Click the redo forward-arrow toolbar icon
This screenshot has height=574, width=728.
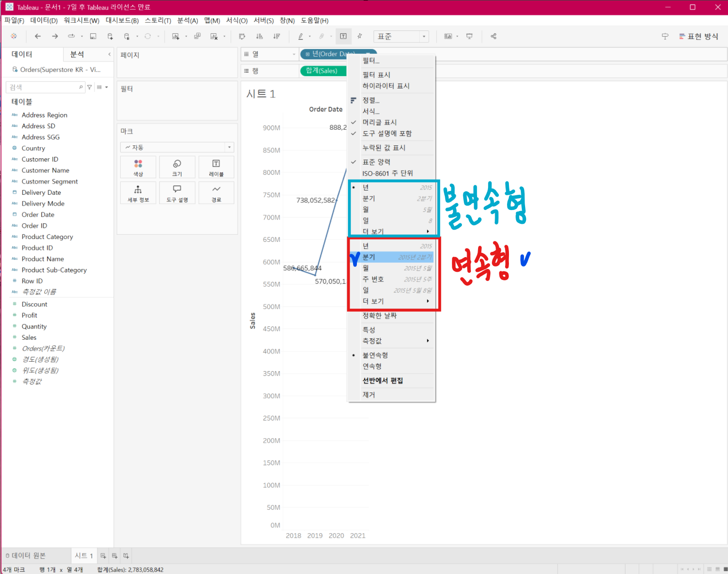[55, 36]
